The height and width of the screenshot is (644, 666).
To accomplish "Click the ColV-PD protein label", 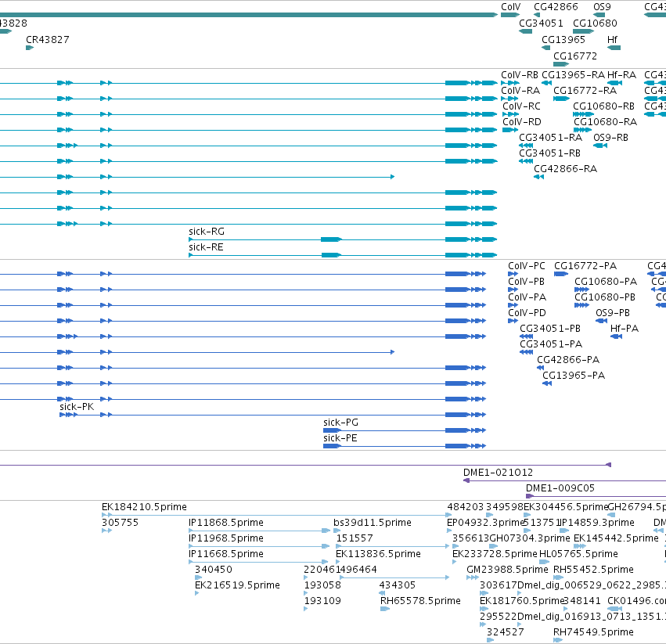I will tap(527, 313).
